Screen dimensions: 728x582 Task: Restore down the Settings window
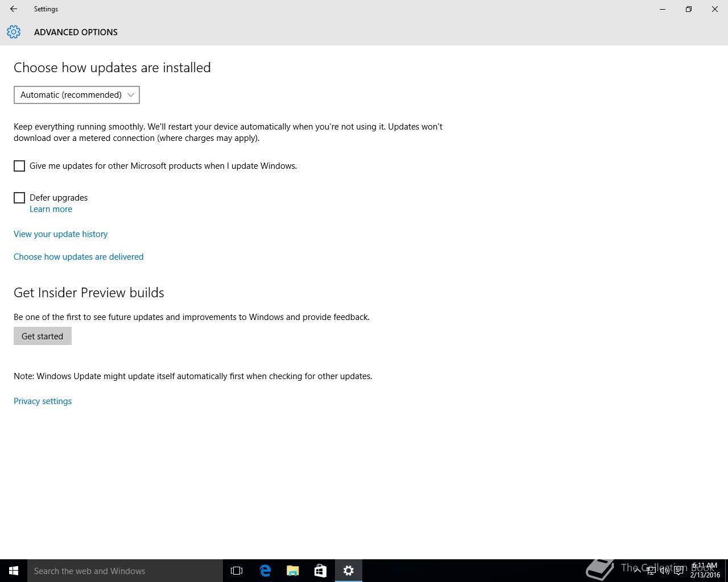(689, 9)
